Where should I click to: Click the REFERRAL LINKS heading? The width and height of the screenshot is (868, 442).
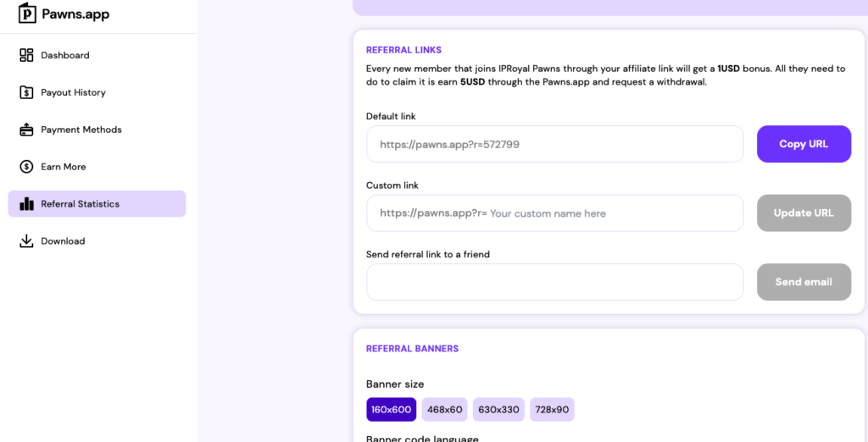pos(404,50)
